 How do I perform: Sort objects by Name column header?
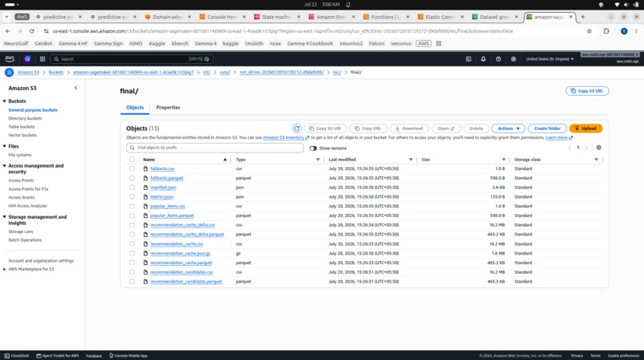click(x=149, y=160)
